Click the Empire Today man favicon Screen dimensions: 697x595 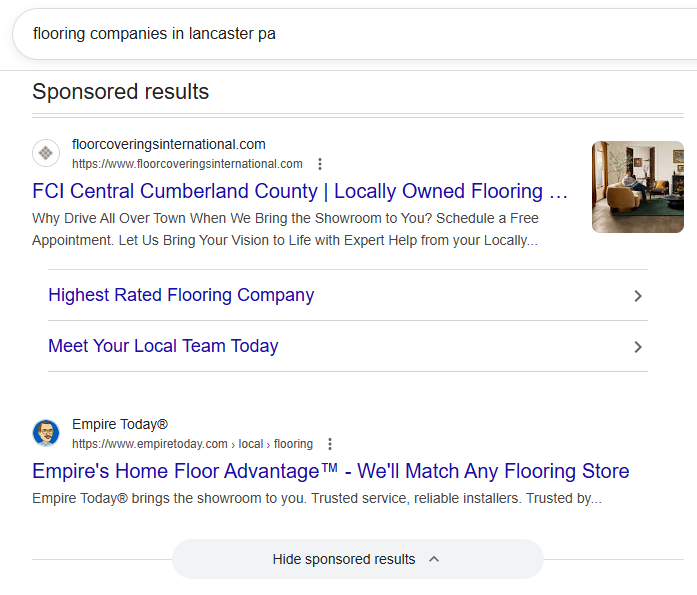(46, 434)
